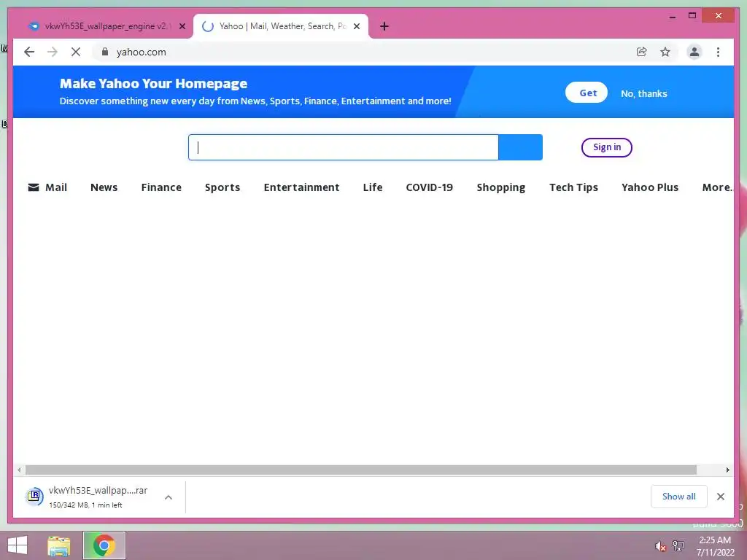Open Tech Tips link

573,187
